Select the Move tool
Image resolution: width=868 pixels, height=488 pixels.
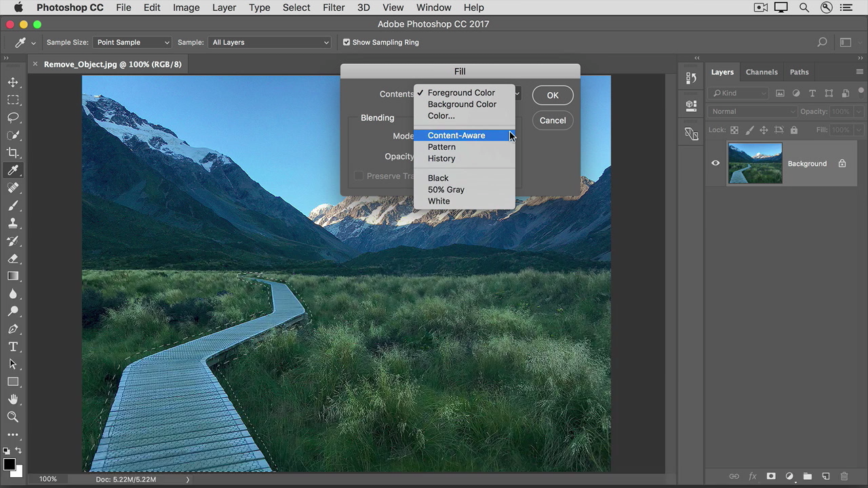pos(13,82)
